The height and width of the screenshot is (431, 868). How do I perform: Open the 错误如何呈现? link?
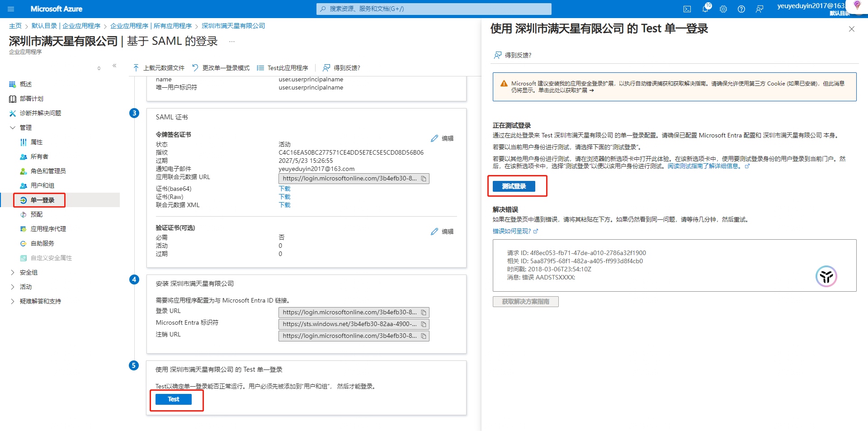tap(515, 231)
